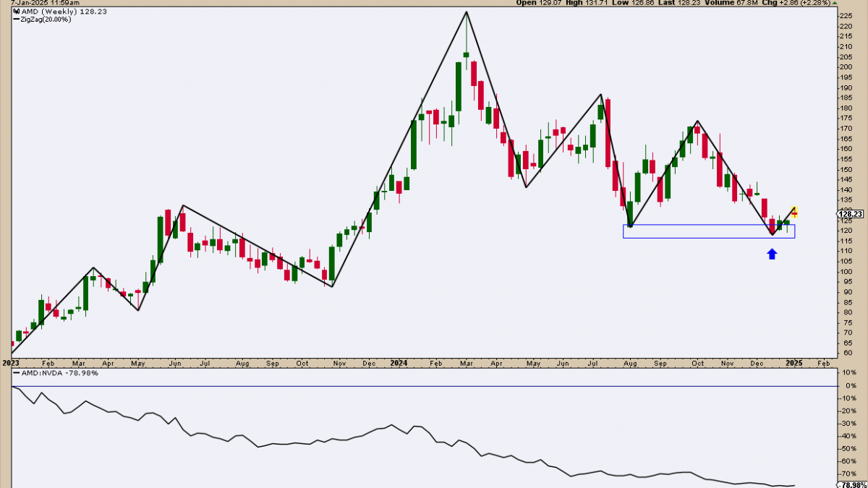Click the Volume 67.8M reading
The image size is (868, 488).
click(x=730, y=3)
